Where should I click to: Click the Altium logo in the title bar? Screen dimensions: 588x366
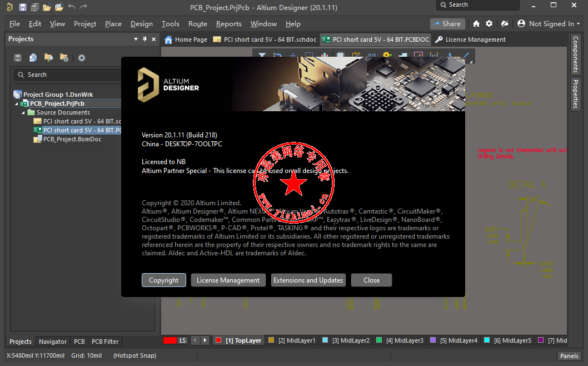coord(10,7)
